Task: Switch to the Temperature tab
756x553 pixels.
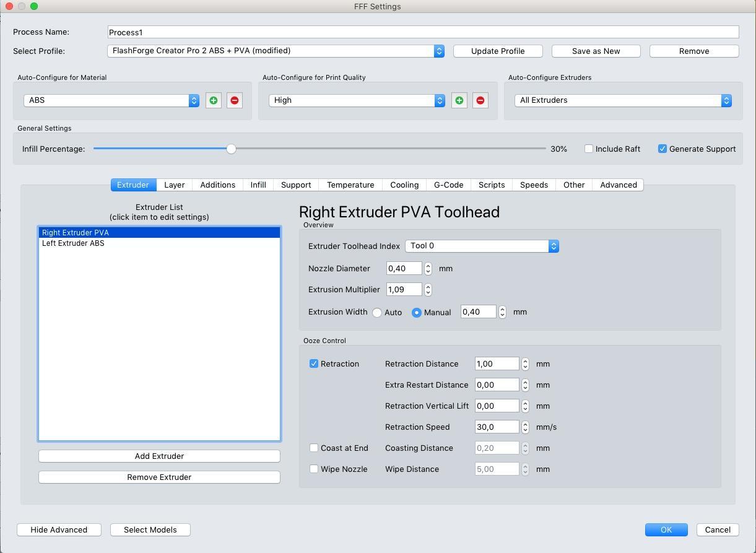Action: tap(350, 185)
